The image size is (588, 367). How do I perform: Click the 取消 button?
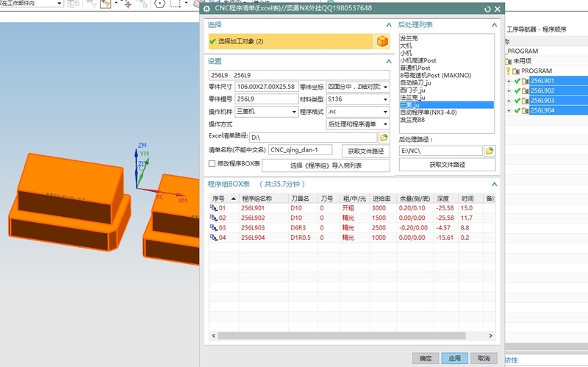click(x=484, y=358)
